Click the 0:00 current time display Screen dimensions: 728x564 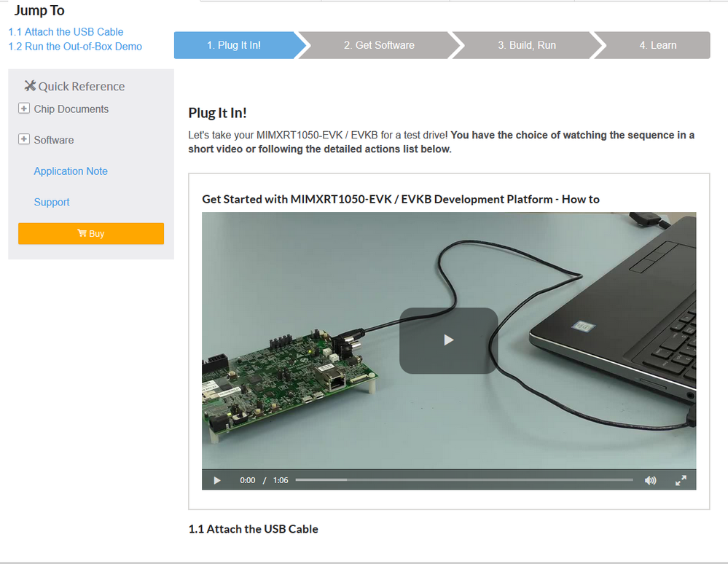point(248,480)
